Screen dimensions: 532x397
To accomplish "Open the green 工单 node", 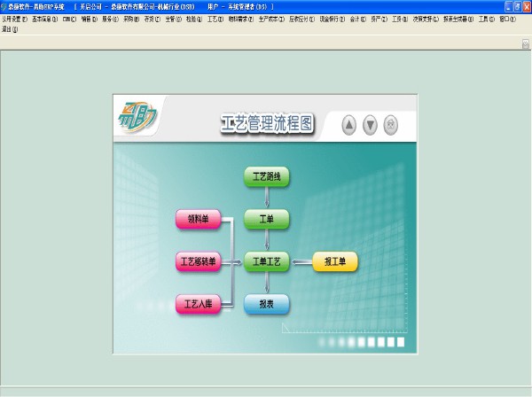I will point(267,218).
